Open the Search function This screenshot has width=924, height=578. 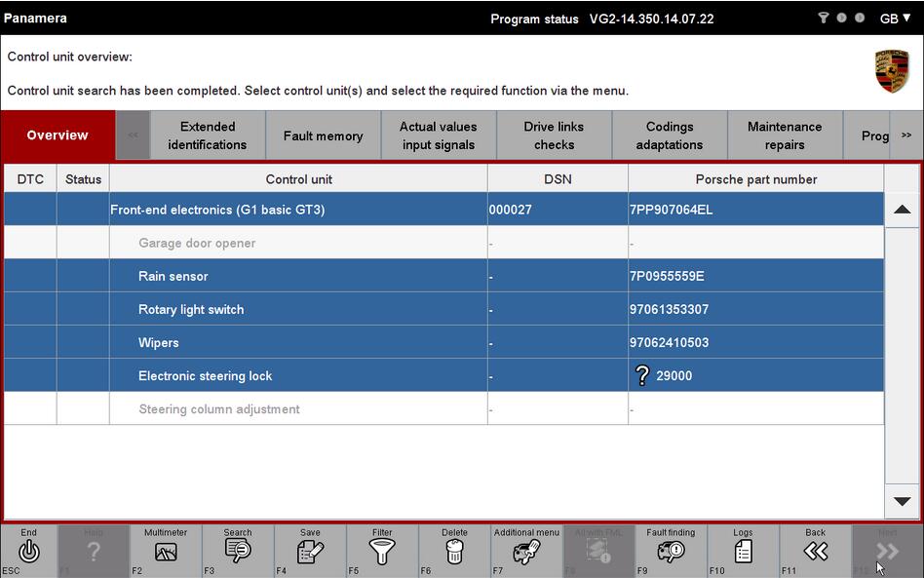[238, 551]
